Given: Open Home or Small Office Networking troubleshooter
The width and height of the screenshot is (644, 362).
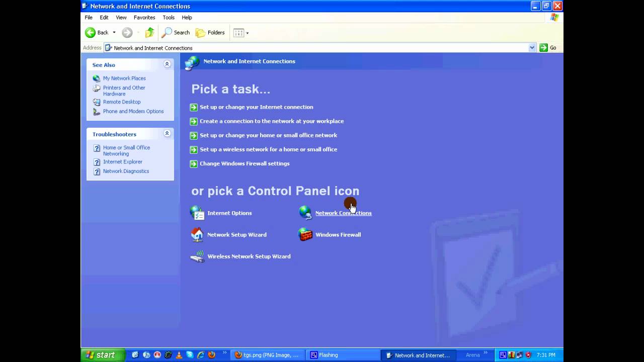Looking at the screenshot, I should [x=126, y=150].
